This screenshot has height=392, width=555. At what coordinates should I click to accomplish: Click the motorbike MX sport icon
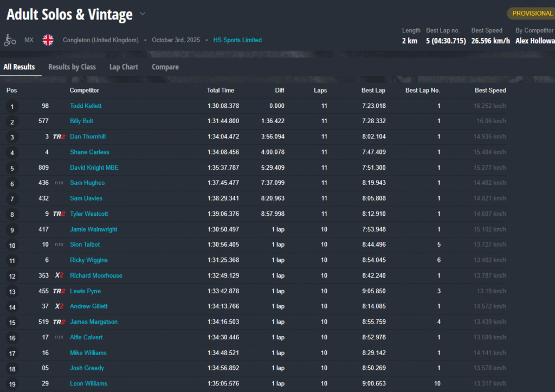click(10, 40)
